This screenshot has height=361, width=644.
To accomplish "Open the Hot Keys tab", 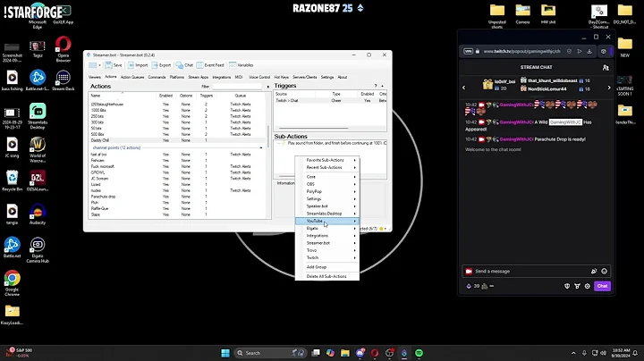I will [282, 77].
